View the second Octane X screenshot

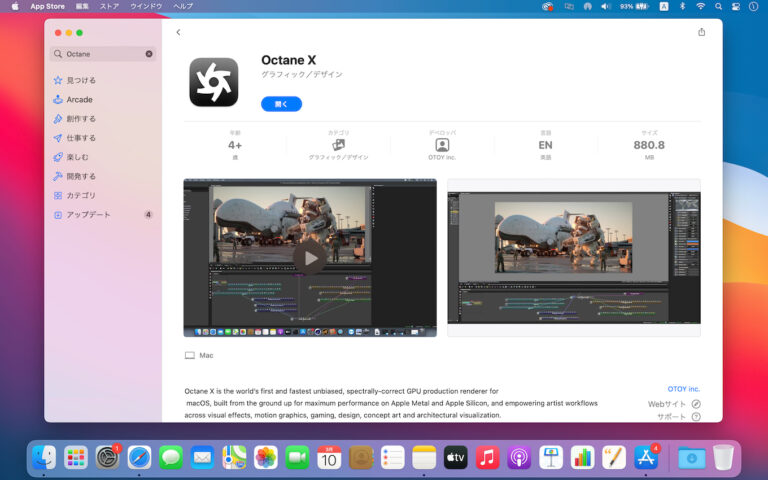[x=573, y=257]
